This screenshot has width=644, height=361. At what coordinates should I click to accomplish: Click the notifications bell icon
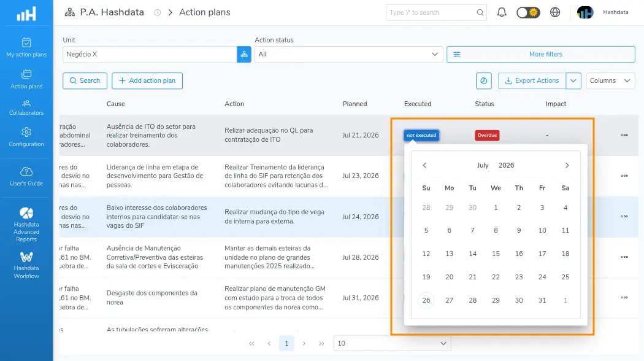click(x=502, y=12)
